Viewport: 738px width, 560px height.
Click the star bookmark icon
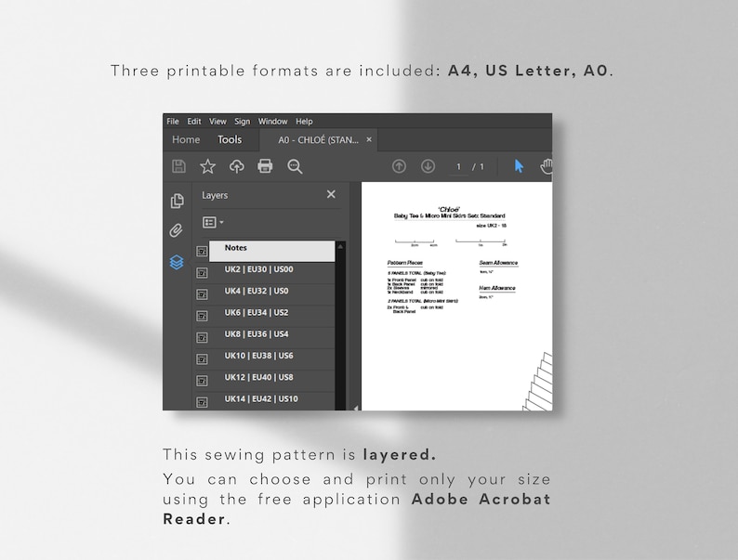tap(207, 166)
